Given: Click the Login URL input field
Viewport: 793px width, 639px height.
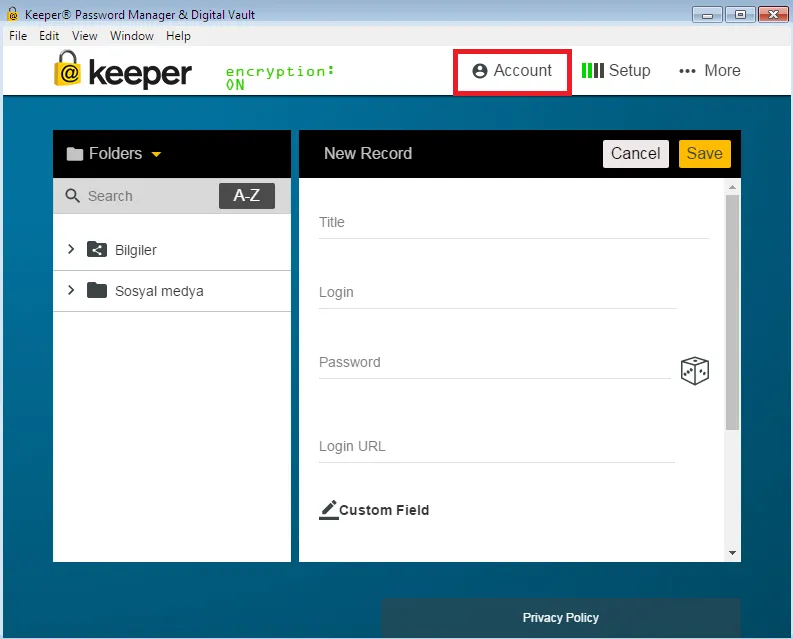Looking at the screenshot, I should tap(496, 447).
